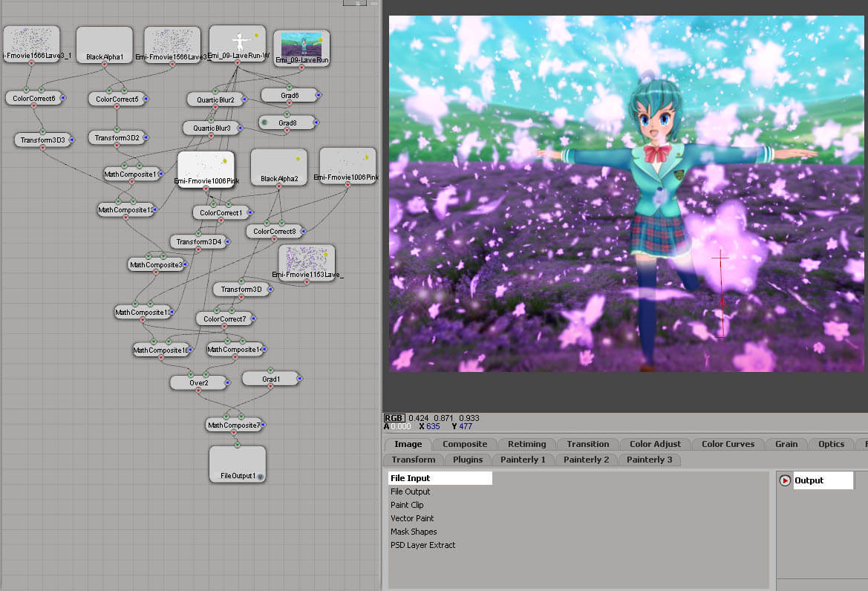Click the round icon inside the Grad8 node

point(264,122)
